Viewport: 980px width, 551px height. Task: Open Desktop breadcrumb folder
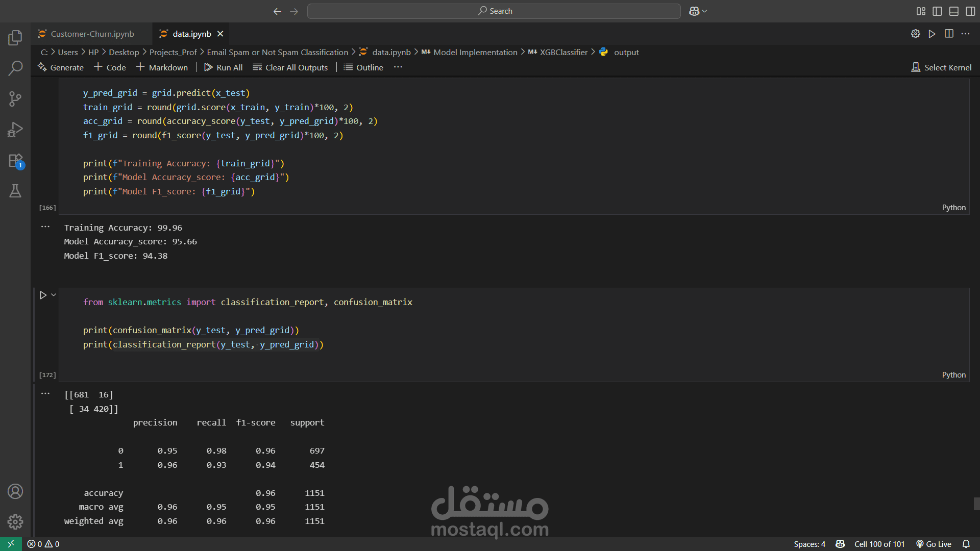(x=124, y=52)
